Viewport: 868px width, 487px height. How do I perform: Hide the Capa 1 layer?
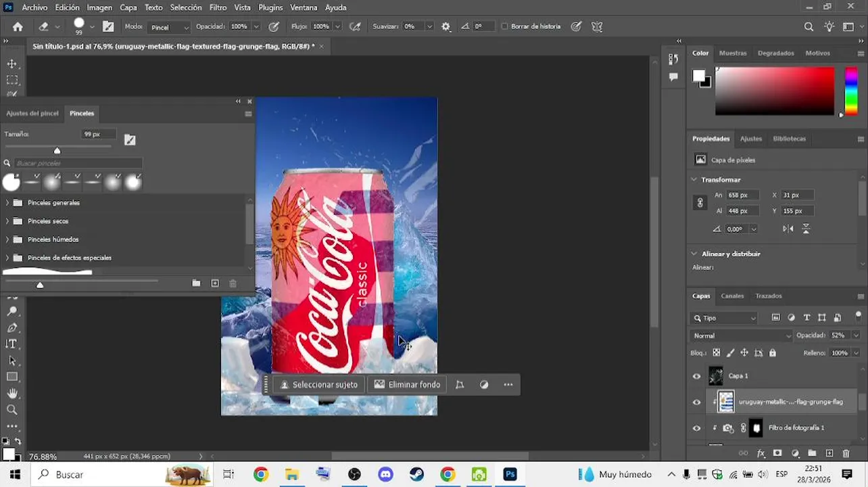click(697, 376)
